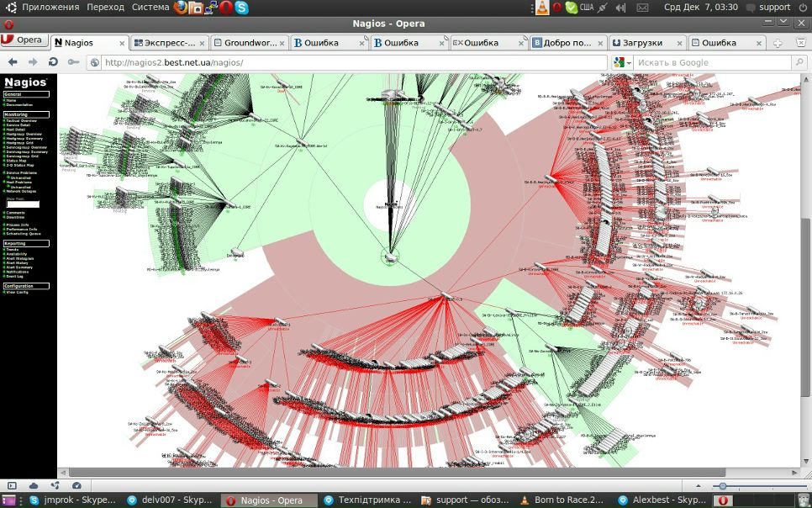Click the volume speaker icon in system tray
The height and width of the screenshot is (508, 812).
621,8
